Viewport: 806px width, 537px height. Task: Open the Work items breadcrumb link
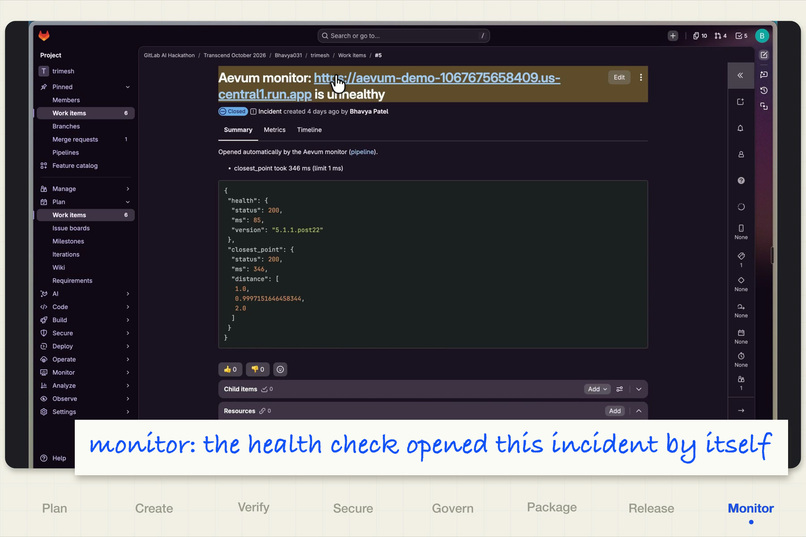click(x=352, y=55)
